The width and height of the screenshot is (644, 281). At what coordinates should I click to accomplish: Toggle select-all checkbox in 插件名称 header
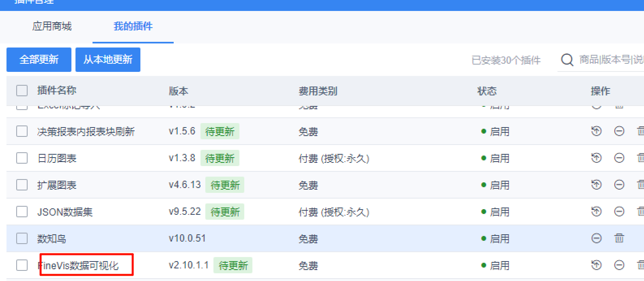22,91
